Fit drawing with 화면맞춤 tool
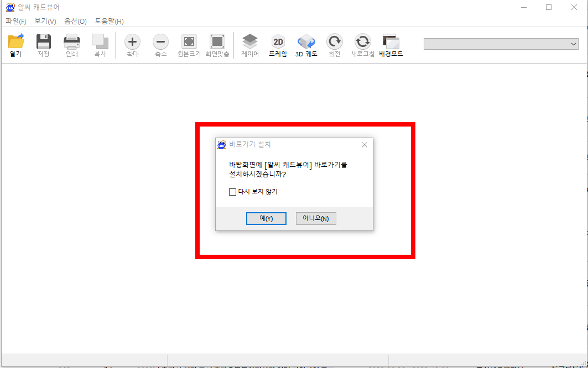This screenshot has width=588, height=368. point(217,45)
